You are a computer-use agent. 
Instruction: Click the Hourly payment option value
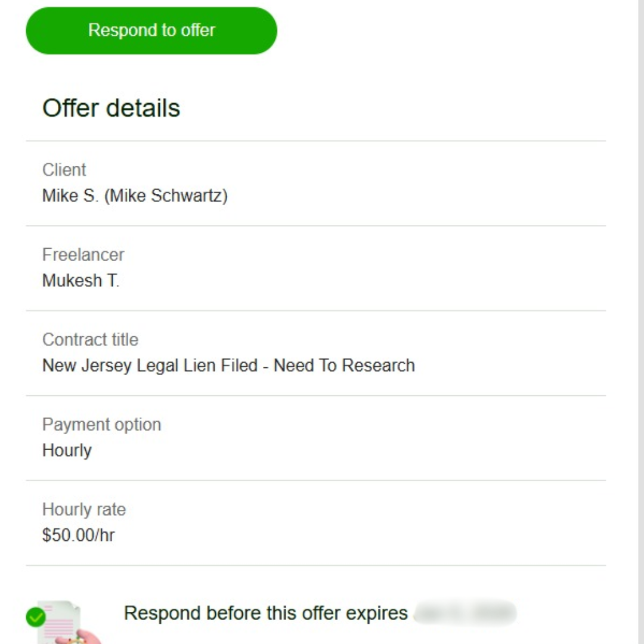67,450
